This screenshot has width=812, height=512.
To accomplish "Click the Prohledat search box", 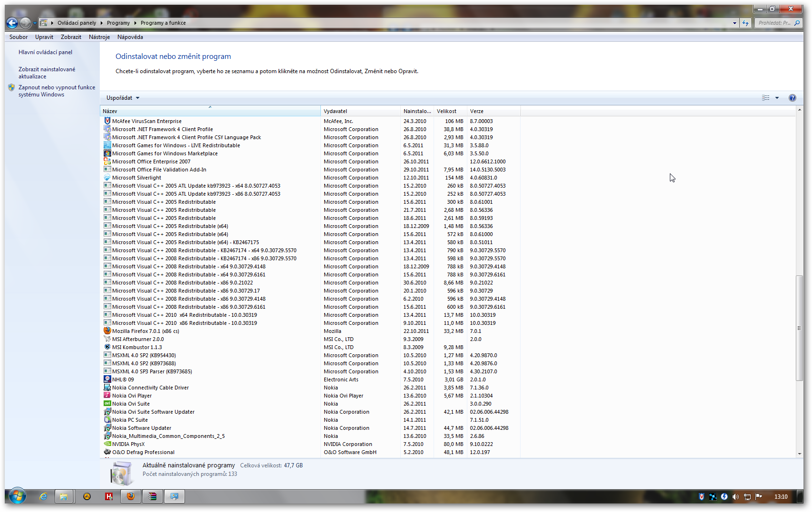I will [x=778, y=23].
